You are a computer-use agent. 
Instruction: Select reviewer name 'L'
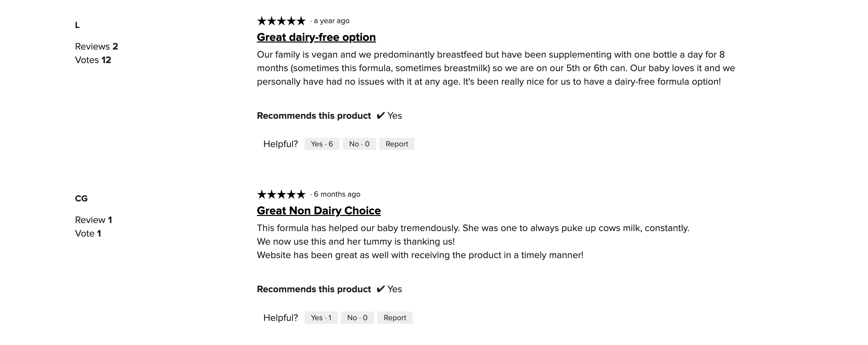pyautogui.click(x=77, y=25)
